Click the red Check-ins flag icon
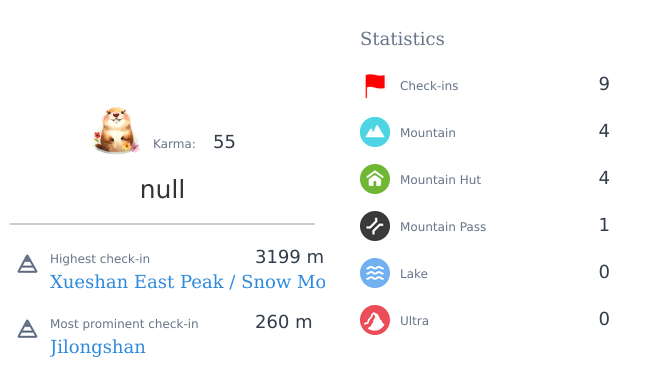This screenshot has height=385, width=650. 375,86
